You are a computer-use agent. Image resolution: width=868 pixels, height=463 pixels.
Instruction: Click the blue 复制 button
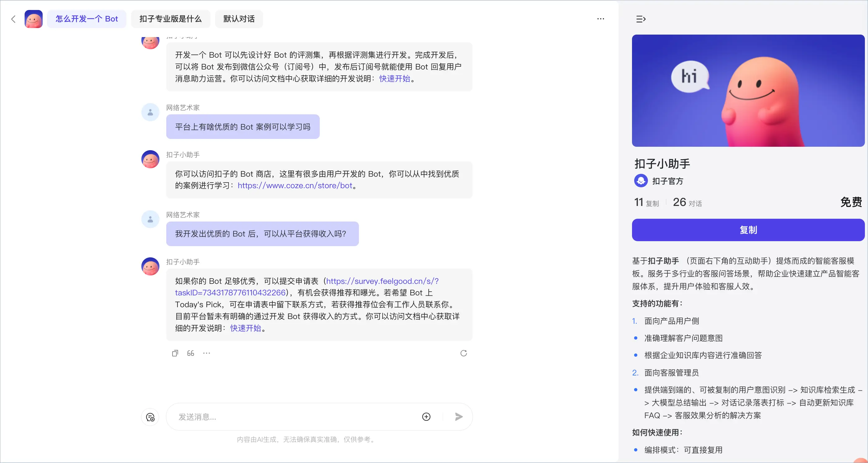click(x=748, y=230)
